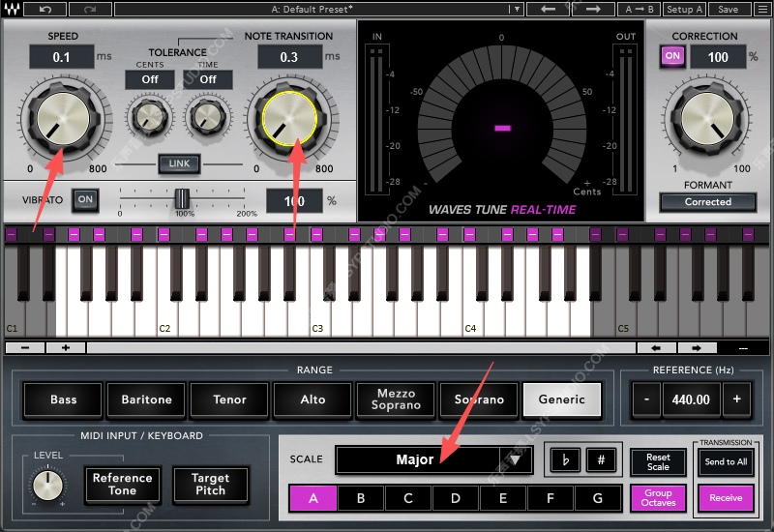Shift keyboard right with arrow button

pyautogui.click(x=697, y=347)
